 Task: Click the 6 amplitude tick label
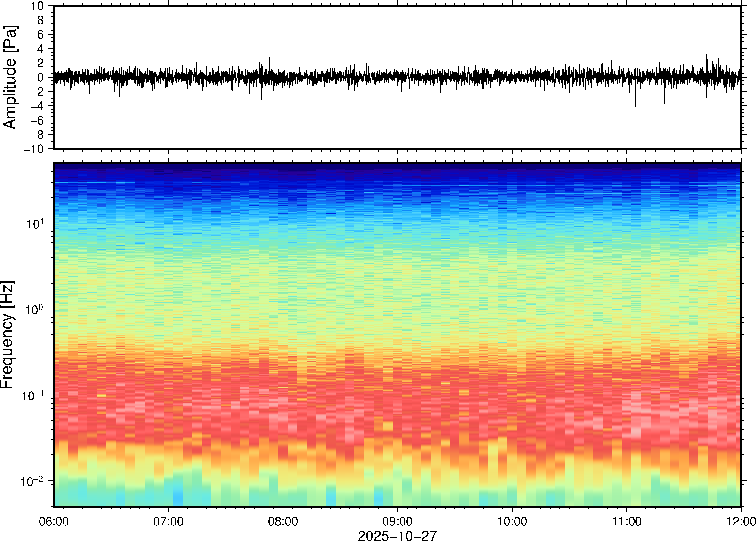(x=41, y=35)
